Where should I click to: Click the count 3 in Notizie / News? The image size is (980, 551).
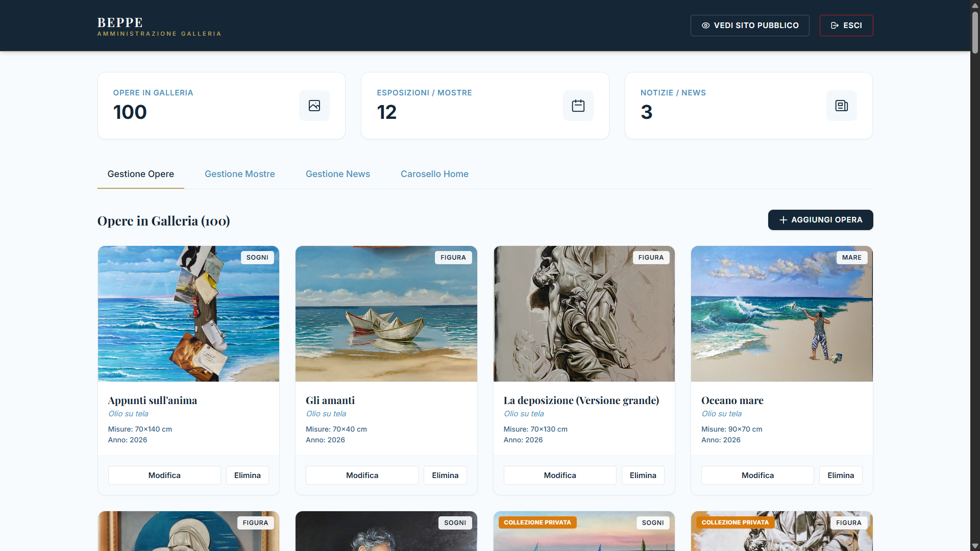[647, 112]
